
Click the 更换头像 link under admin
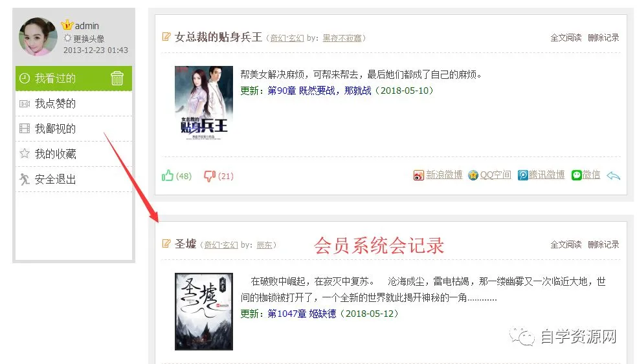click(x=89, y=39)
